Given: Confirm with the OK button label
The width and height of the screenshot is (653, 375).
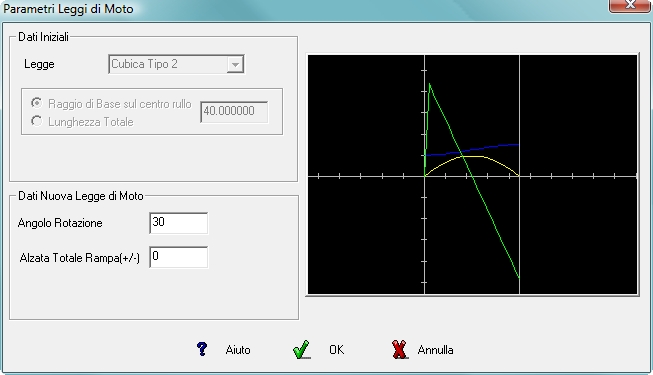Looking at the screenshot, I should (x=336, y=350).
